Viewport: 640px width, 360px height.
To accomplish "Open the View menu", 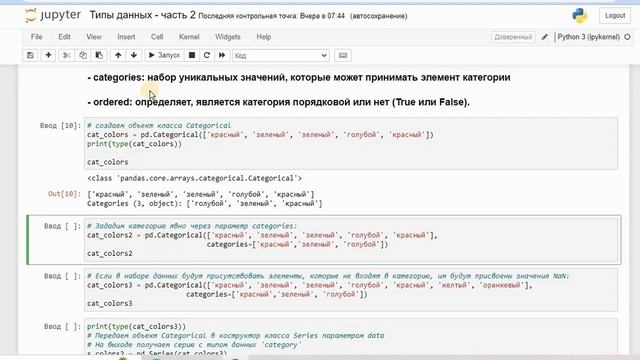I will (94, 37).
